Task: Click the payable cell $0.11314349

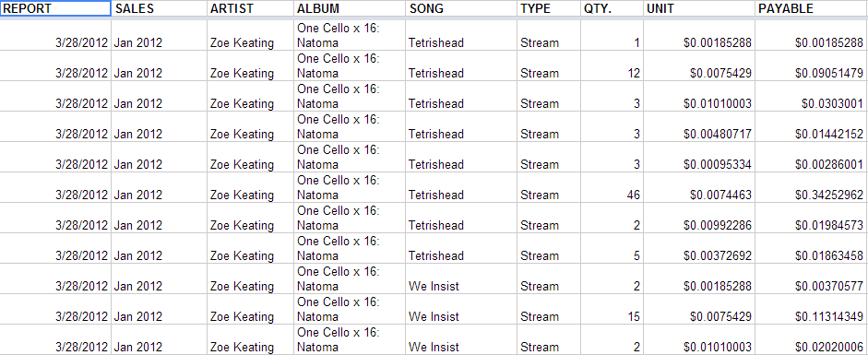Action: click(812, 309)
